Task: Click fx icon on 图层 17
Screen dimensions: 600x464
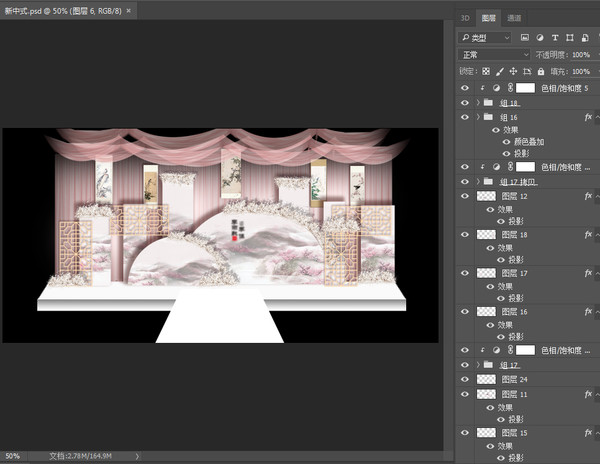Action: 588,273
